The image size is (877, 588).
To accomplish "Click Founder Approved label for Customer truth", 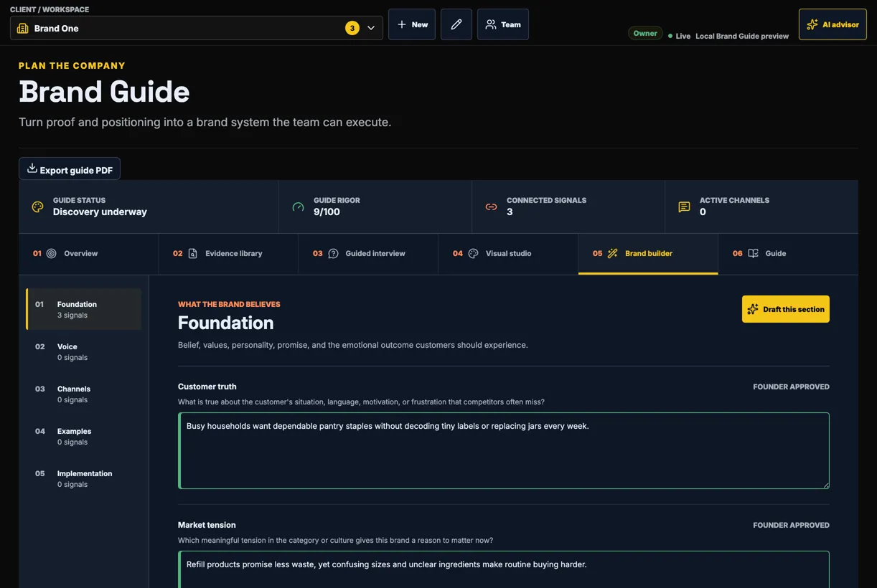I will [791, 387].
